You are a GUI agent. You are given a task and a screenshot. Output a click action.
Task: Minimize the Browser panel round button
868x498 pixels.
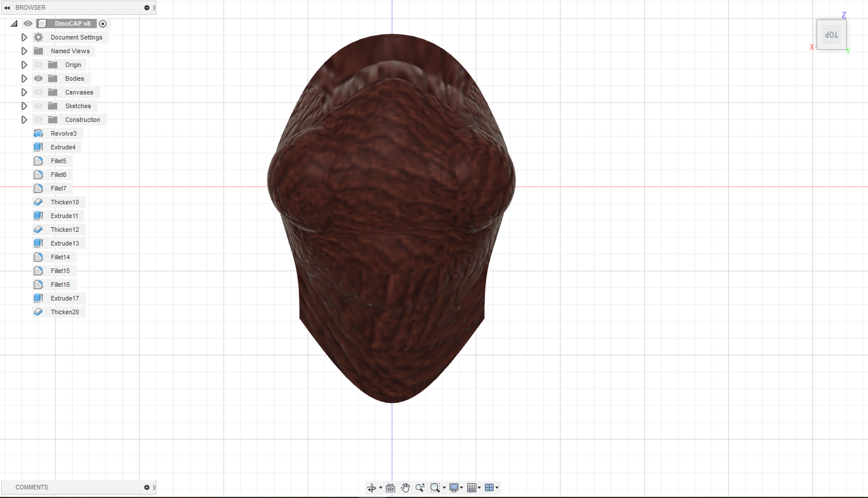[147, 8]
